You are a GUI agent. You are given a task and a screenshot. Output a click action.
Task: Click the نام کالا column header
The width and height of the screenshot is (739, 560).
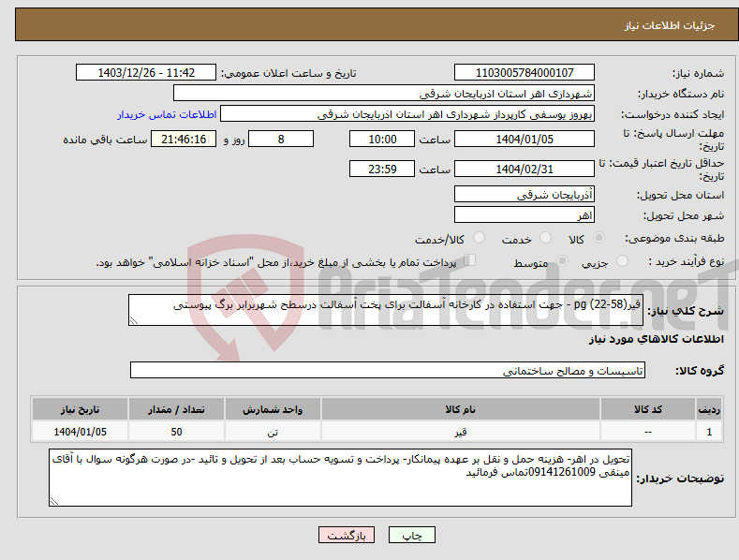pyautogui.click(x=461, y=409)
